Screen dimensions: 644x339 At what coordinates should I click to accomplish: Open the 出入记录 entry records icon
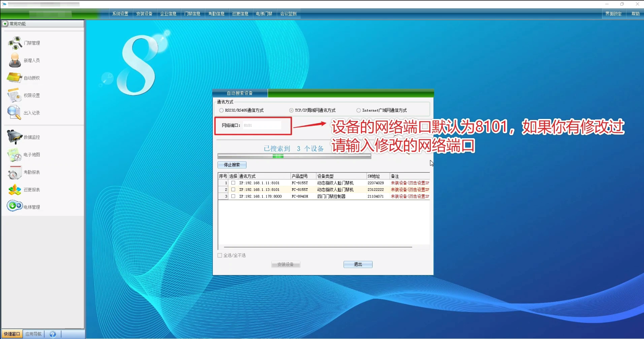pyautogui.click(x=14, y=113)
